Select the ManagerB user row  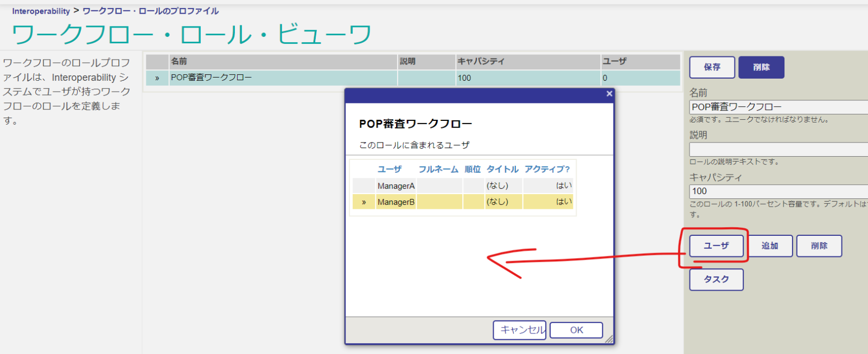[396, 202]
